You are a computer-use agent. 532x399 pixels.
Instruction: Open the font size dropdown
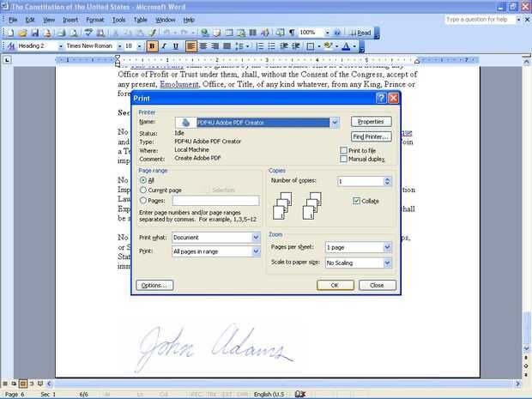pos(139,46)
